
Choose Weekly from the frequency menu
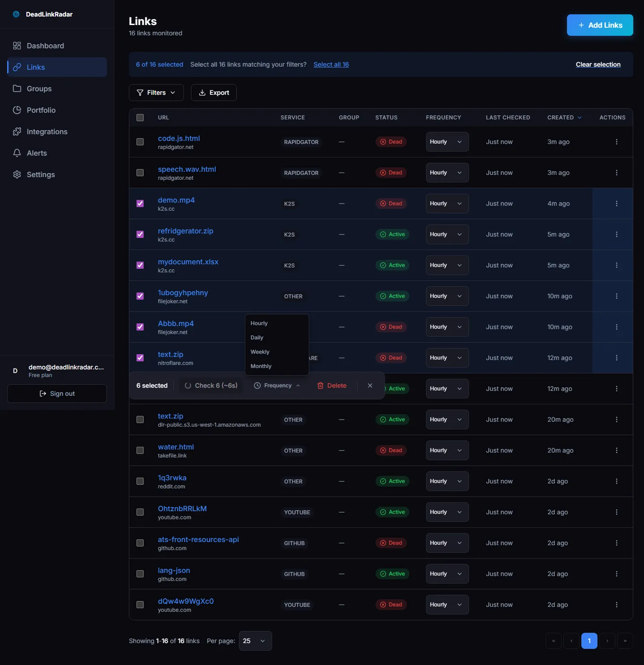click(x=260, y=352)
